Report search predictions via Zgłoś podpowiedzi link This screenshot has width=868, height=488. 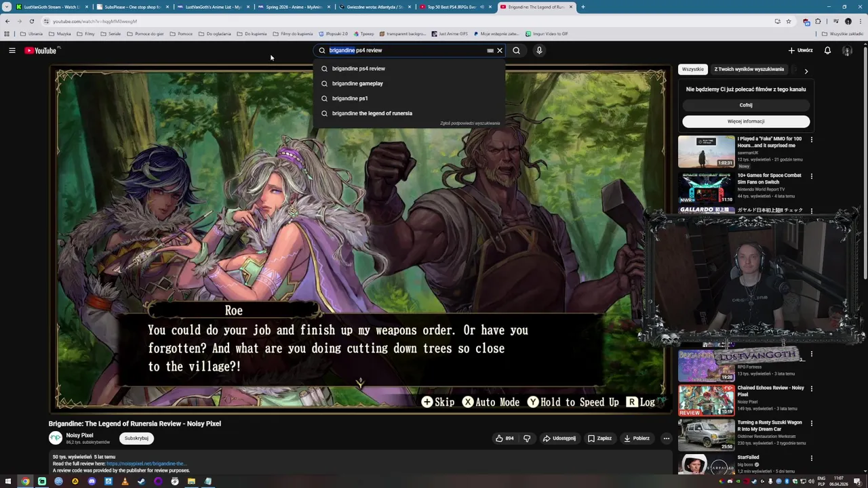tap(470, 123)
